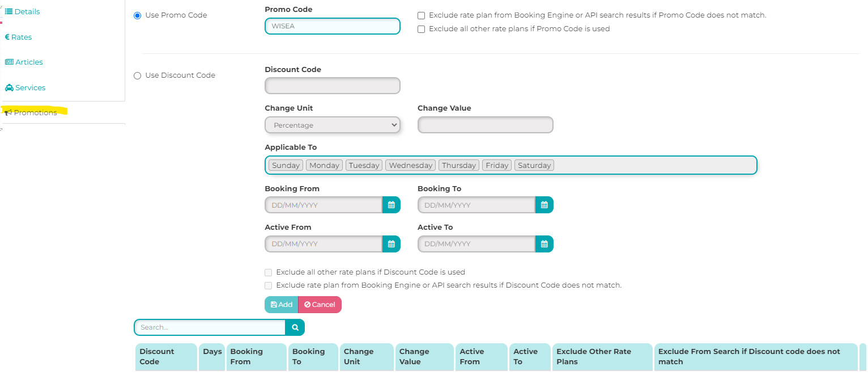Open Active From calendar picker
The width and height of the screenshot is (868, 375).
pos(392,244)
